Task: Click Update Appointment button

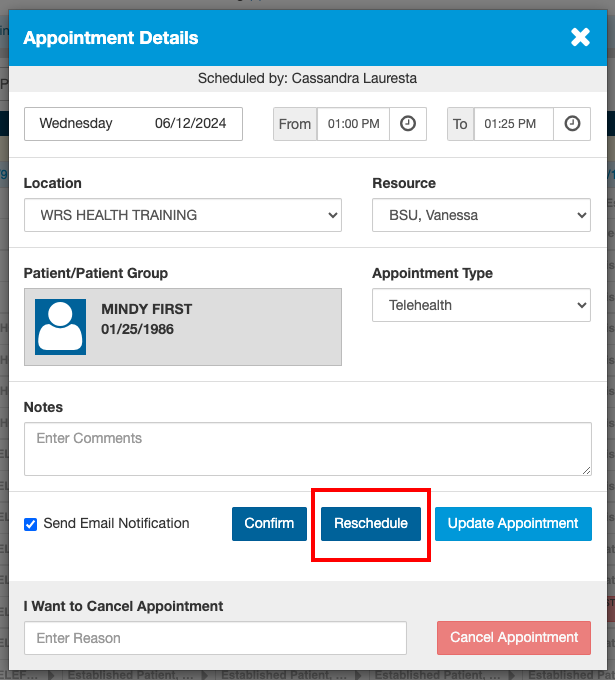Action: [513, 524]
